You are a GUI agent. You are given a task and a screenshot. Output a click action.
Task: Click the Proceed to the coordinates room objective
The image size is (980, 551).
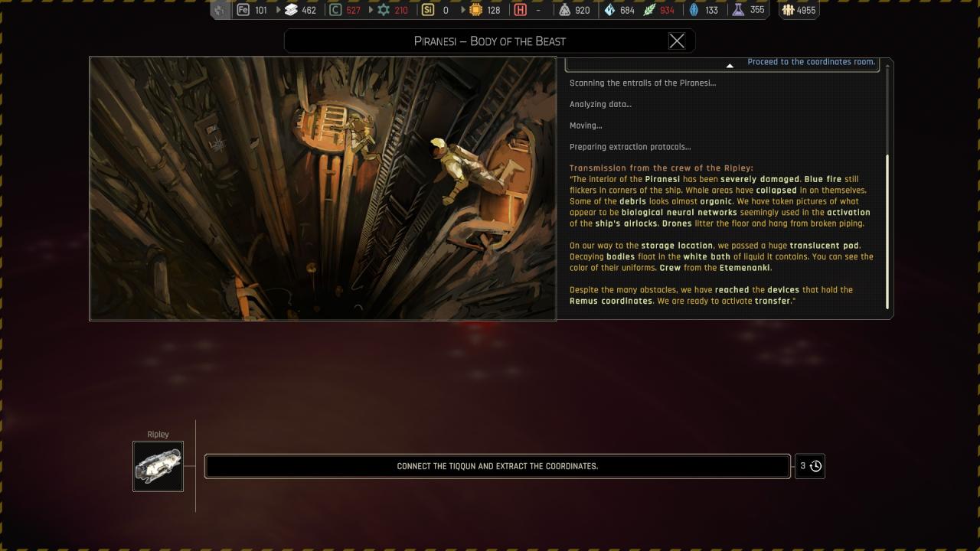810,62
